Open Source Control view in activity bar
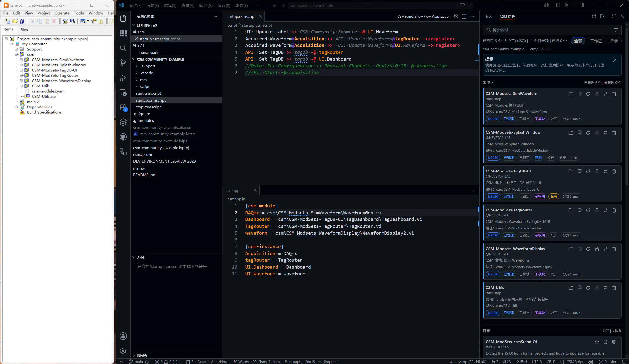 (x=123, y=63)
